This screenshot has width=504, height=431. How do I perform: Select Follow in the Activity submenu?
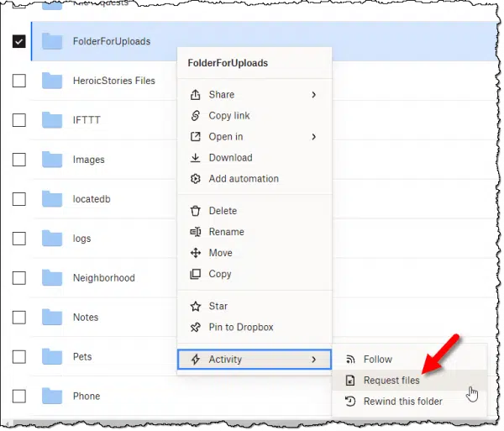click(x=410, y=360)
